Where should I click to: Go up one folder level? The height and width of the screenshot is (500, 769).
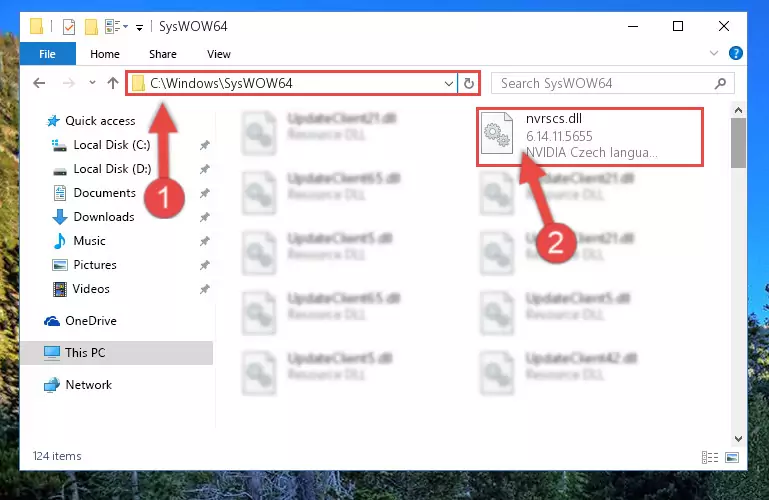coord(113,83)
